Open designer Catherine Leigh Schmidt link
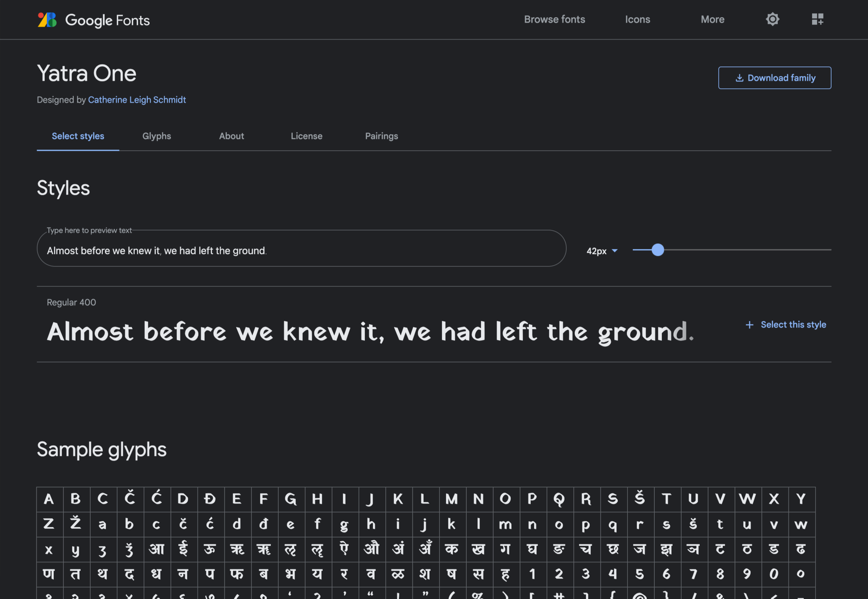 coord(137,100)
